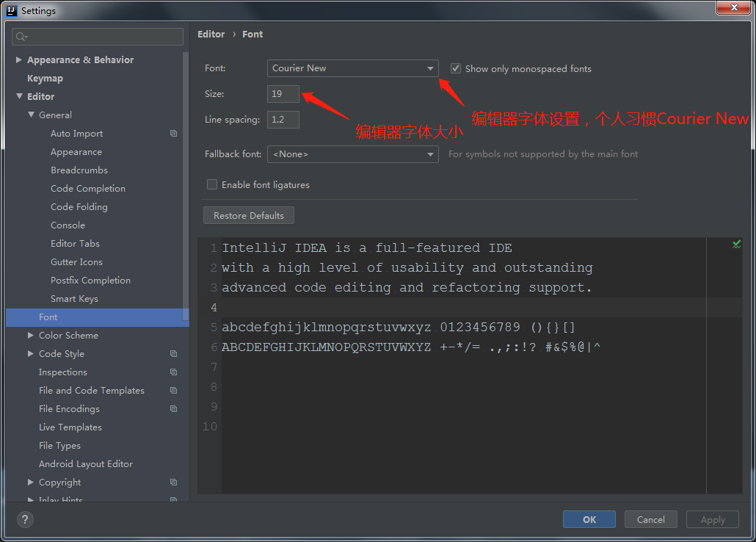756x542 pixels.
Task: Click the settings icon next to File Encodings
Action: (173, 408)
